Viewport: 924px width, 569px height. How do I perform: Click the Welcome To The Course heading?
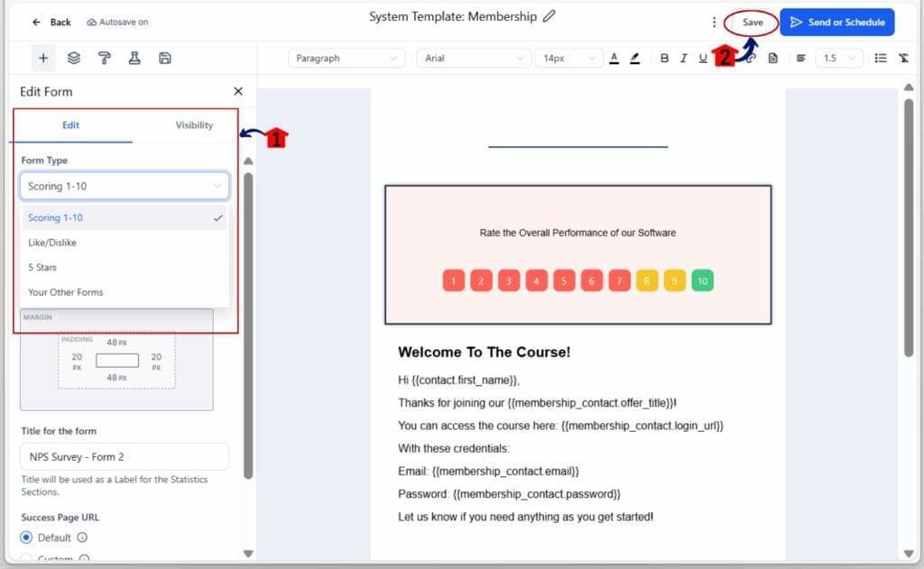(484, 353)
